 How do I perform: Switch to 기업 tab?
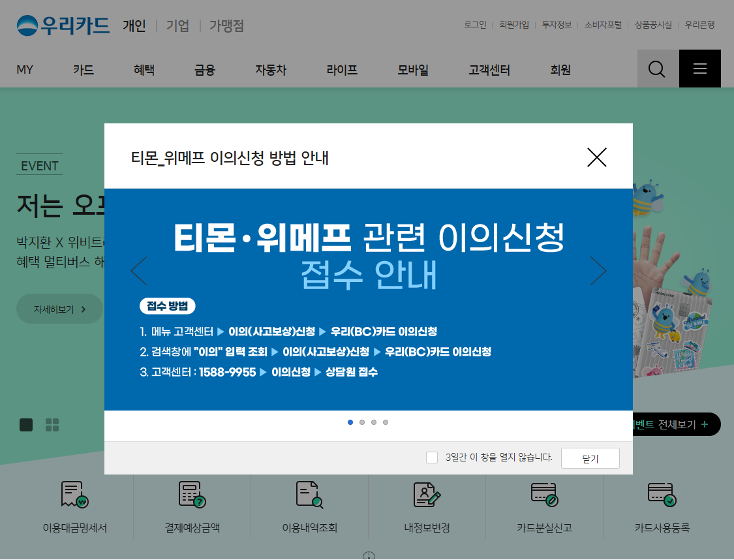[x=178, y=25]
